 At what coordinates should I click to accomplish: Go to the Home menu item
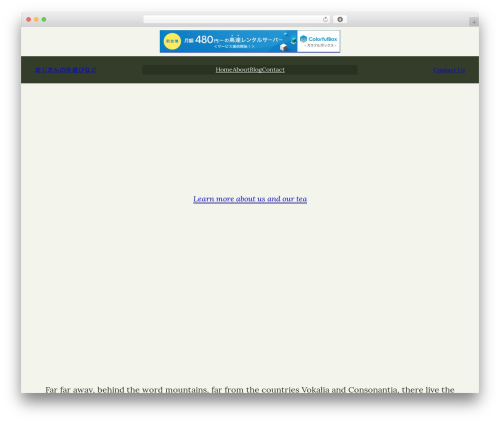[224, 70]
